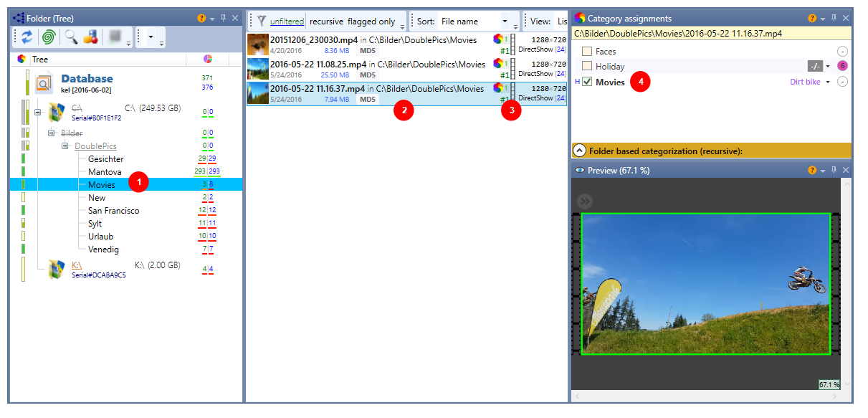
Task: Click the K:\ drive icon
Action: 57,269
